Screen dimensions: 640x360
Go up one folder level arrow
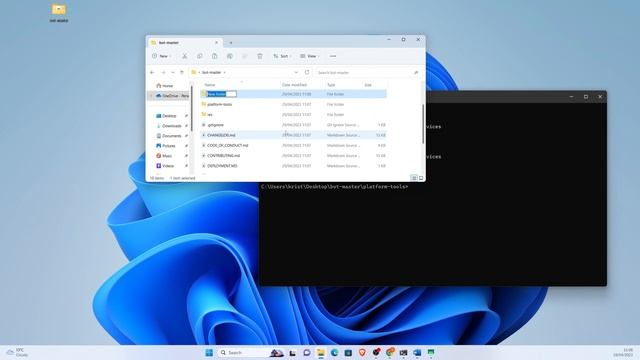click(182, 72)
